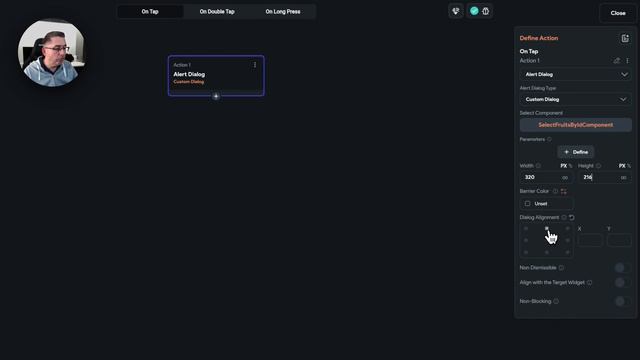Click info icon next to Barrier Color
Screen dimensions: 640x360
click(x=555, y=191)
